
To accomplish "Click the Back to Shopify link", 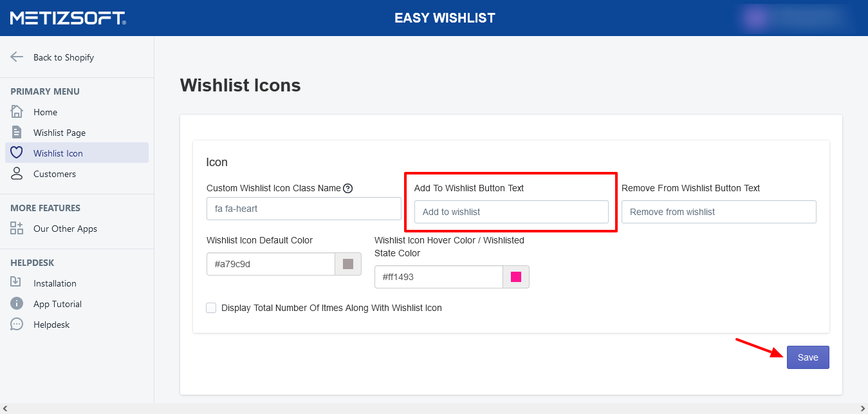I will 64,57.
